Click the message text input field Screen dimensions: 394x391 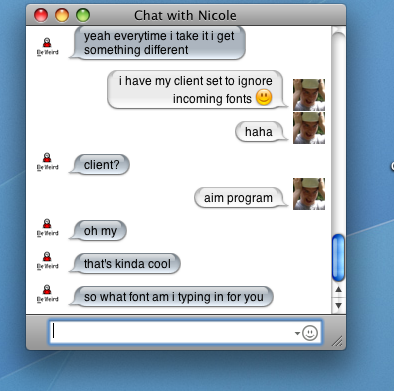[185, 332]
